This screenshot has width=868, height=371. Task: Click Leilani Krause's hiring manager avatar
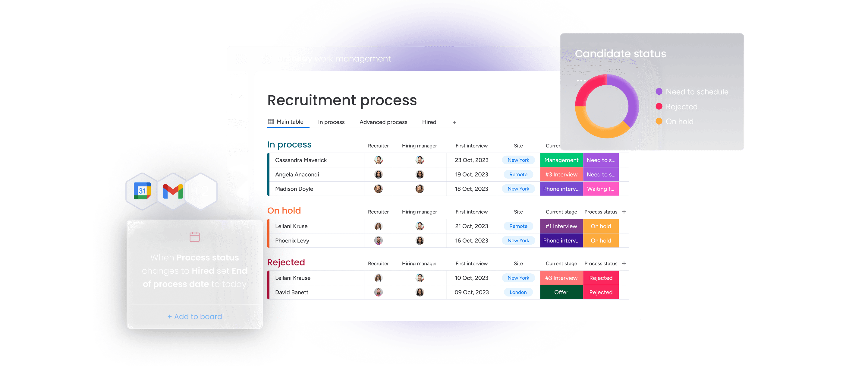point(420,278)
